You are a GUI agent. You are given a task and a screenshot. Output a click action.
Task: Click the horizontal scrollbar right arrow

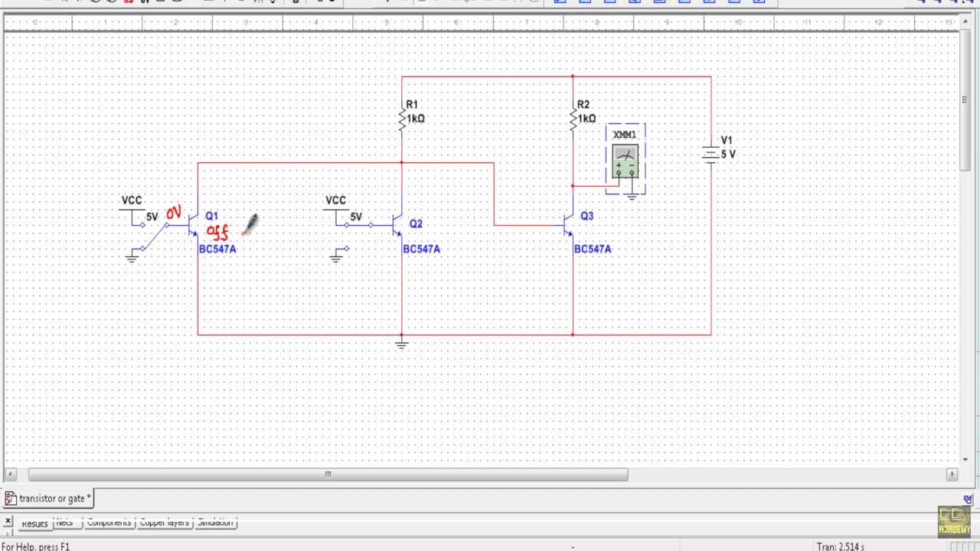coord(952,474)
